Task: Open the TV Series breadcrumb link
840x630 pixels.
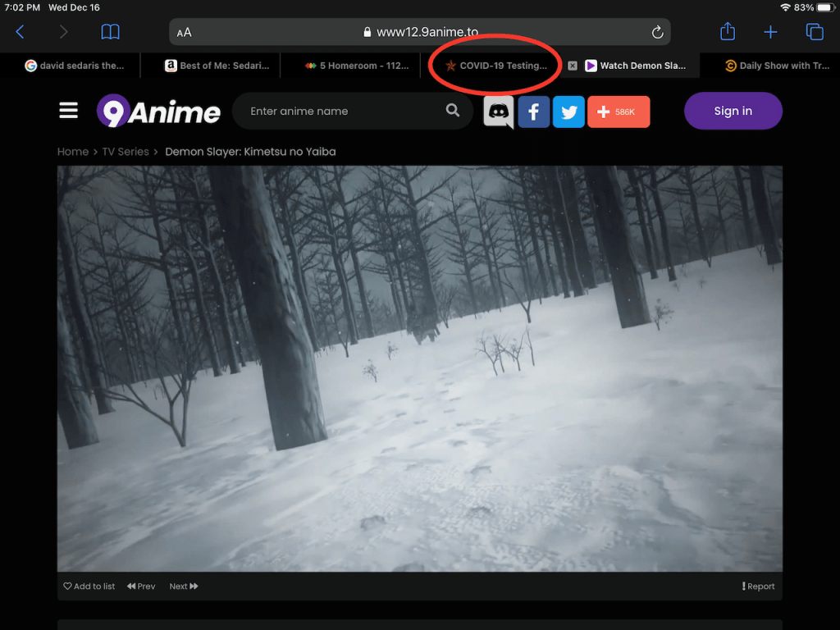Action: click(126, 152)
